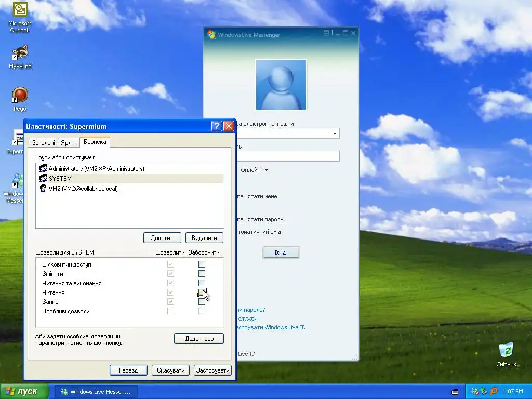
Task: Click the Messenger status tray icon with red X
Action: click(474, 392)
